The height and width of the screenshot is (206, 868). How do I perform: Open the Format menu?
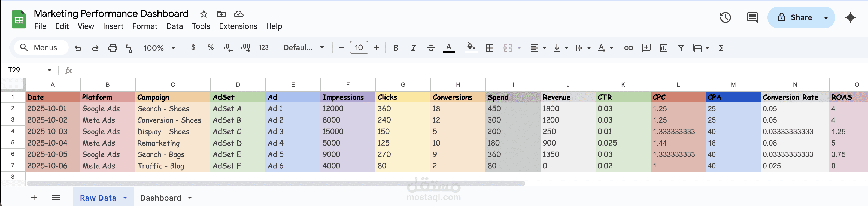pyautogui.click(x=145, y=26)
